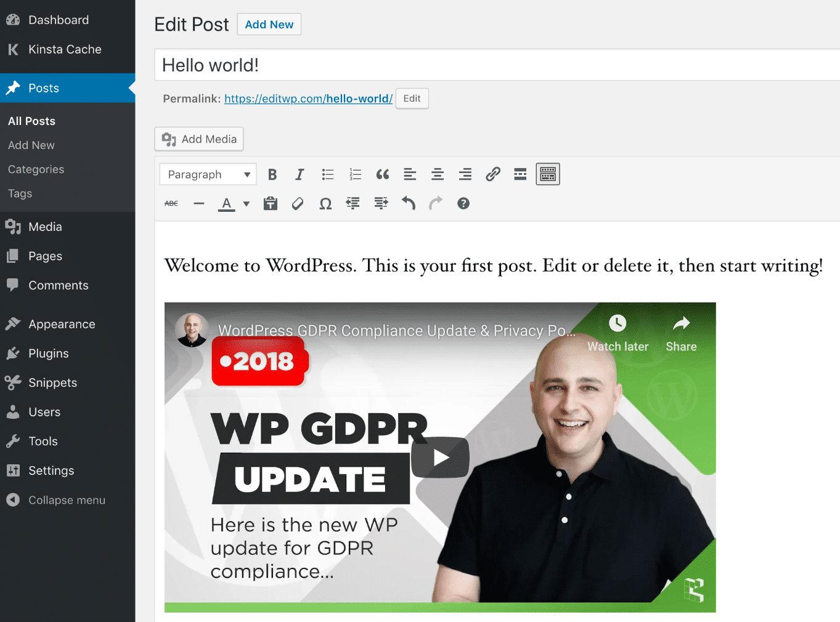This screenshot has width=840, height=622.
Task: Insert a numbered list
Action: coord(355,174)
